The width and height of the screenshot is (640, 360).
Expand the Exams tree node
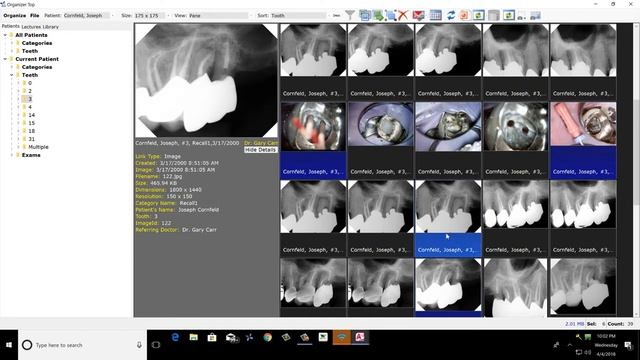[x=12, y=155]
